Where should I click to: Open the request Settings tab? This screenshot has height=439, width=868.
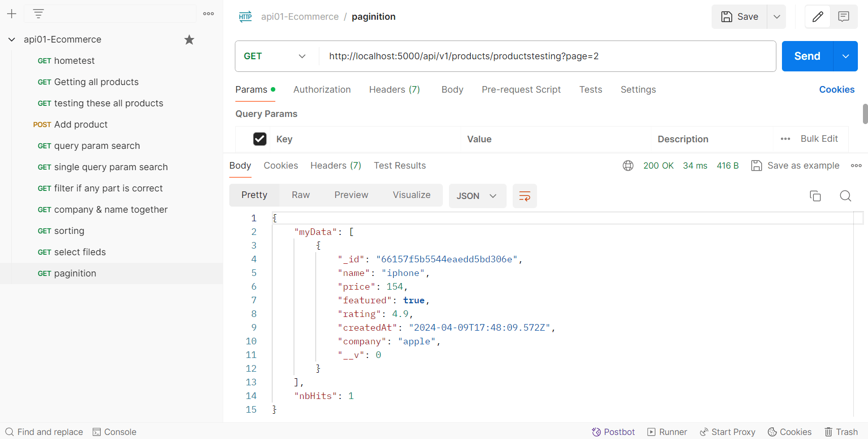click(x=638, y=90)
